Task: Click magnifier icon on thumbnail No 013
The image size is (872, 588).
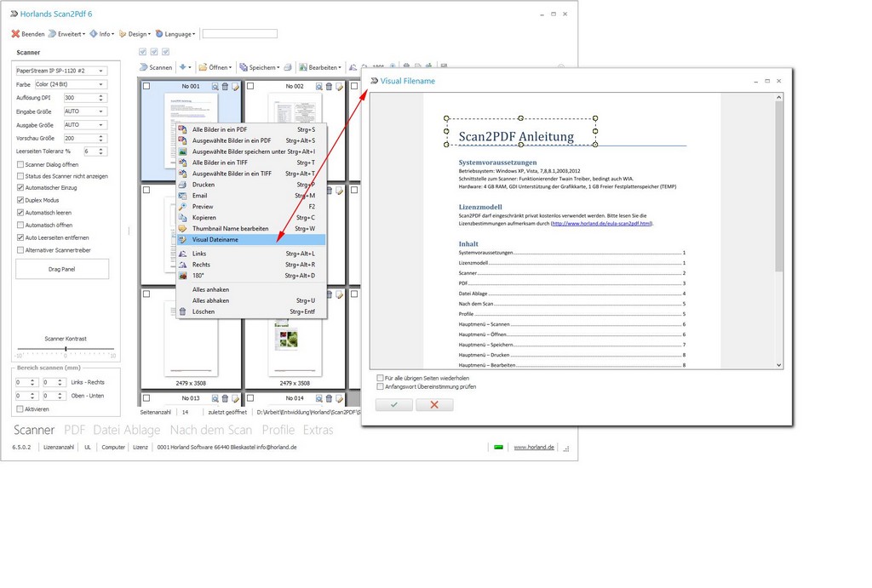Action: tap(215, 398)
